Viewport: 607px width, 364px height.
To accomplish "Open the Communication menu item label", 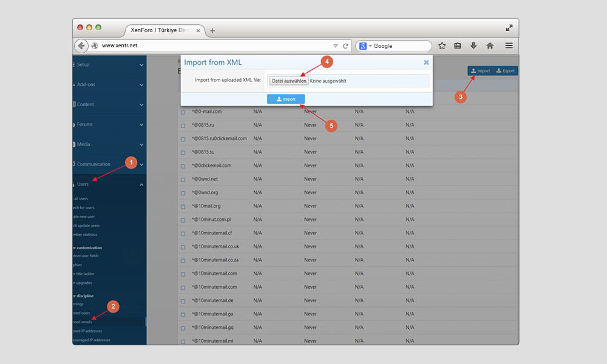I will [93, 164].
